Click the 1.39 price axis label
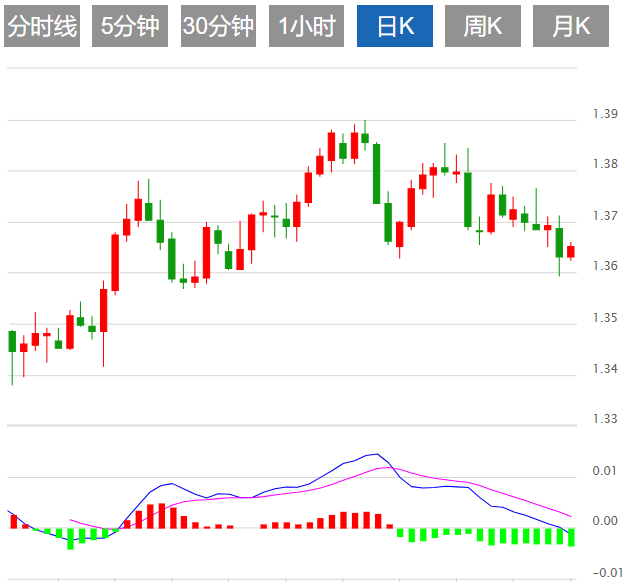The image size is (641, 582). pos(603,114)
